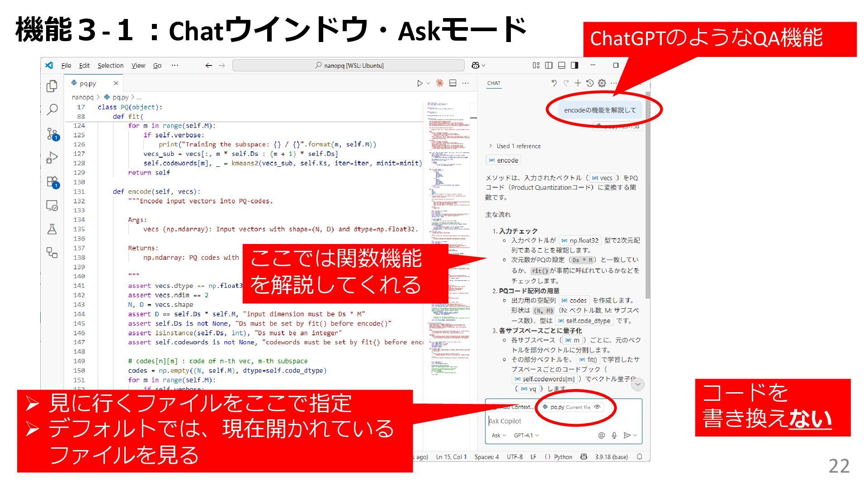
Task: Click the Copilot icon in title bar
Action: [x=475, y=66]
